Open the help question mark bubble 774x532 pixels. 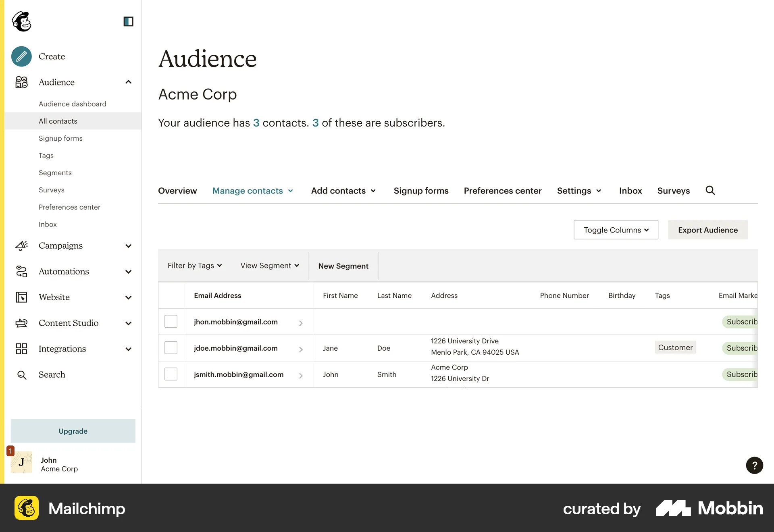[754, 465]
